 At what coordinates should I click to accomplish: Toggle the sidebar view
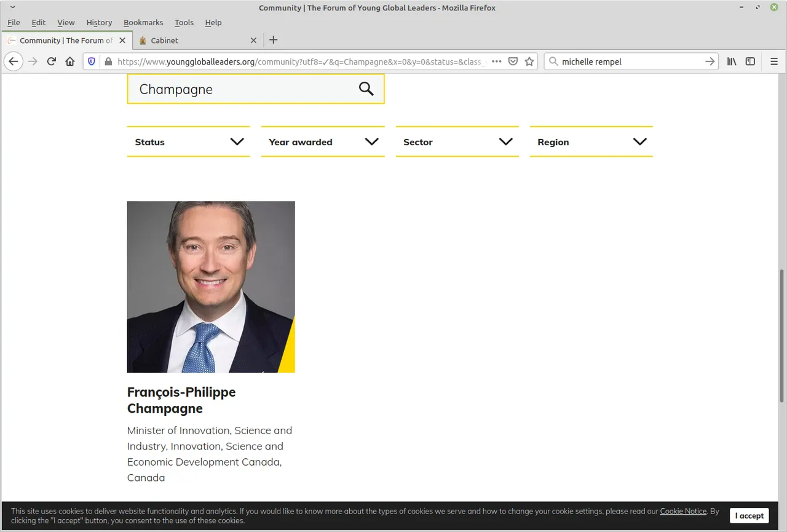coord(750,62)
